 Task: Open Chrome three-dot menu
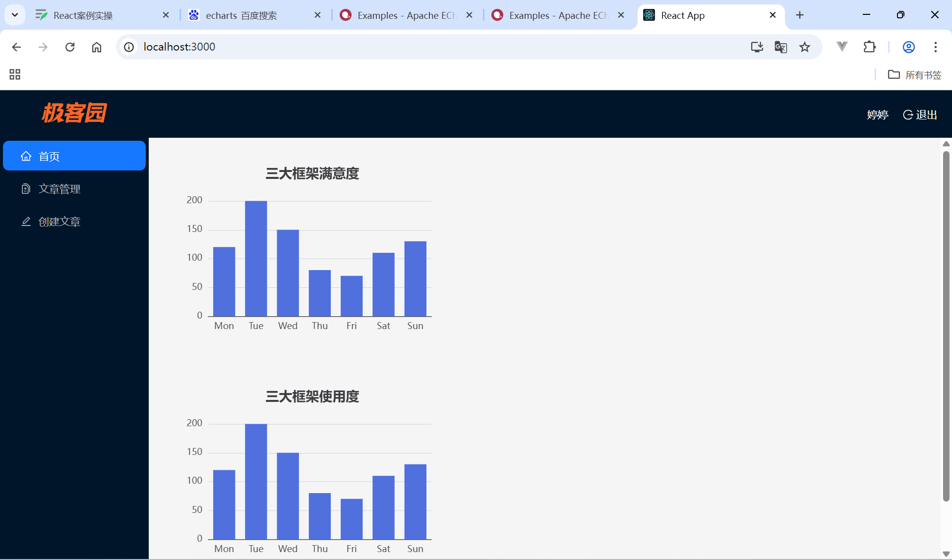935,47
